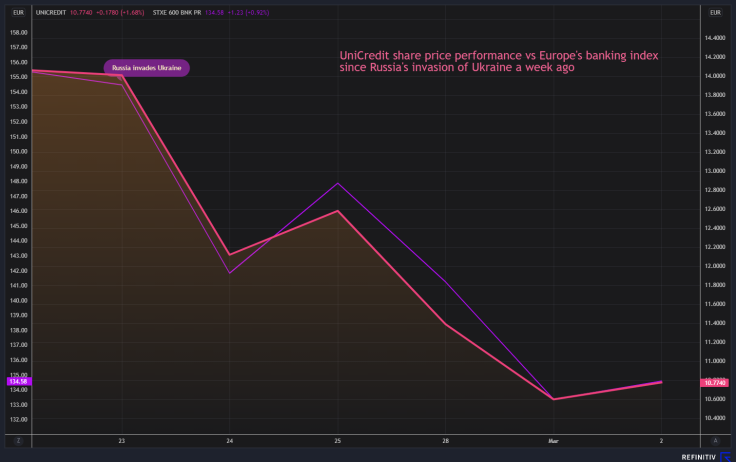Click the Z button at bottom left corner

click(x=18, y=441)
